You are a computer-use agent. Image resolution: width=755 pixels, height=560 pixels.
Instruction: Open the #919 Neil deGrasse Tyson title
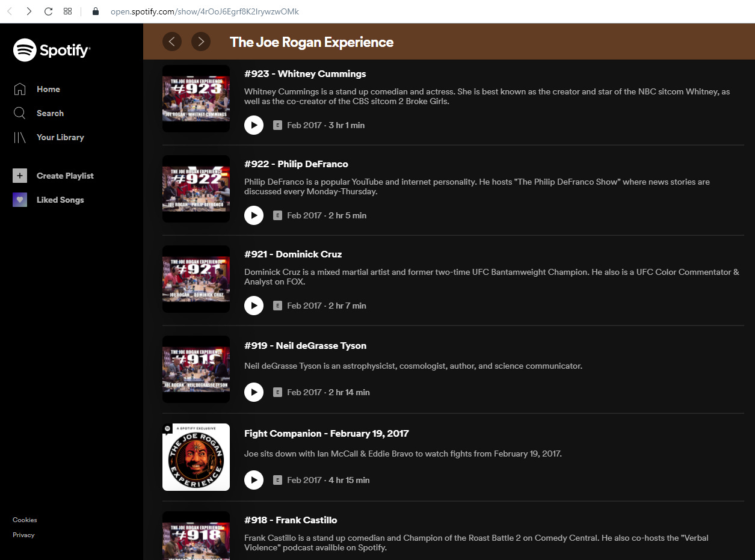pyautogui.click(x=305, y=346)
